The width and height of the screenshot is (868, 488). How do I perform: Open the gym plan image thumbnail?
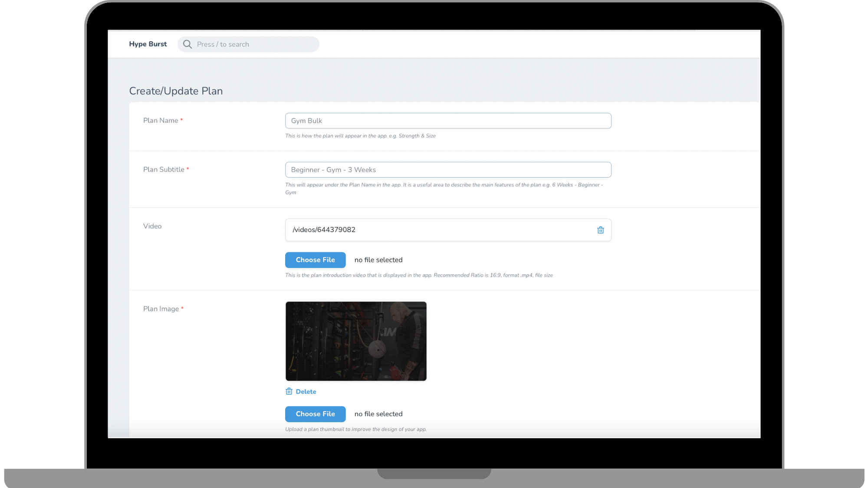pyautogui.click(x=356, y=341)
